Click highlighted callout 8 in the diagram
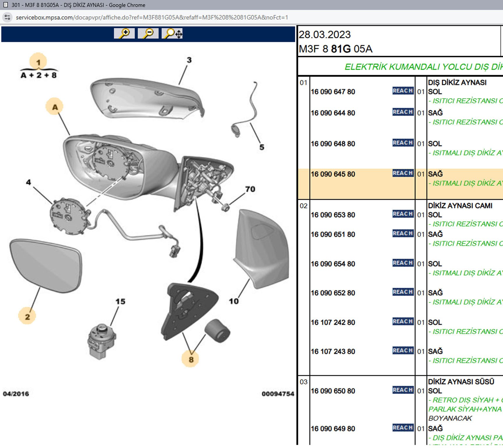 tap(191, 359)
